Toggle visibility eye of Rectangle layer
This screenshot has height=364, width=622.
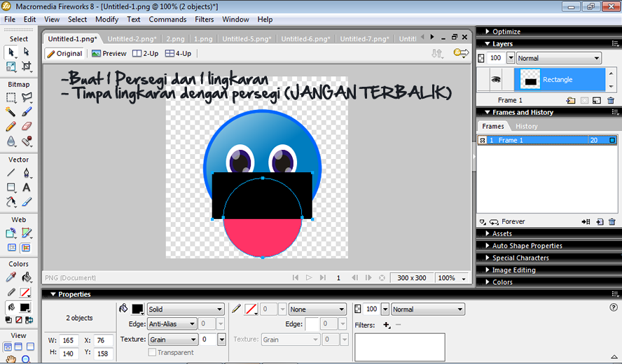(x=495, y=79)
